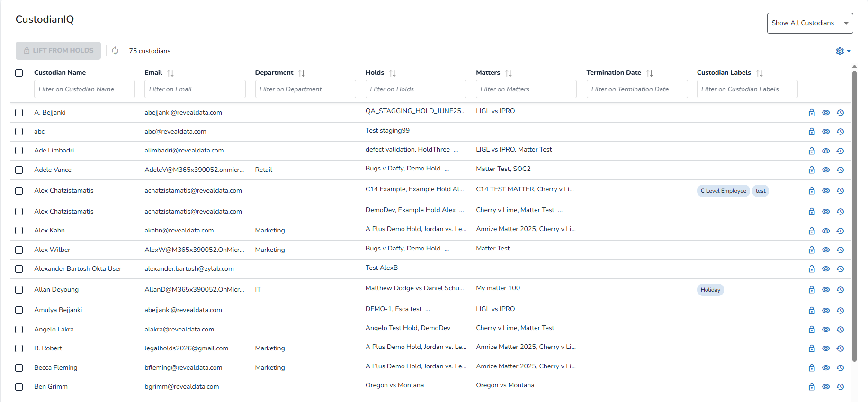Image resolution: width=868 pixels, height=402 pixels.
Task: Click the refresh custodians icon
Action: 115,51
